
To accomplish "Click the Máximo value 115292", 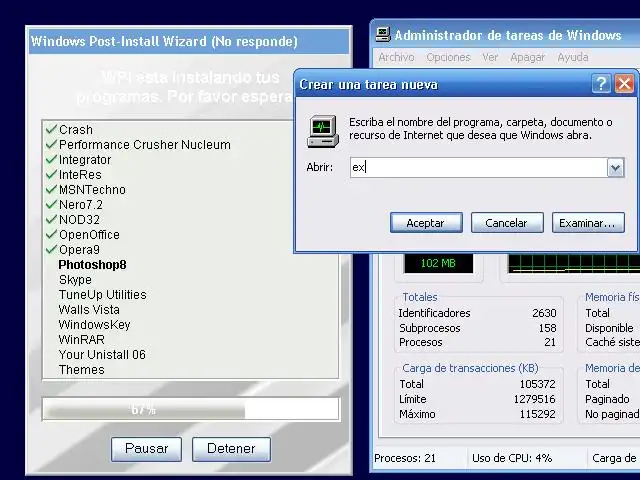I will click(537, 414).
